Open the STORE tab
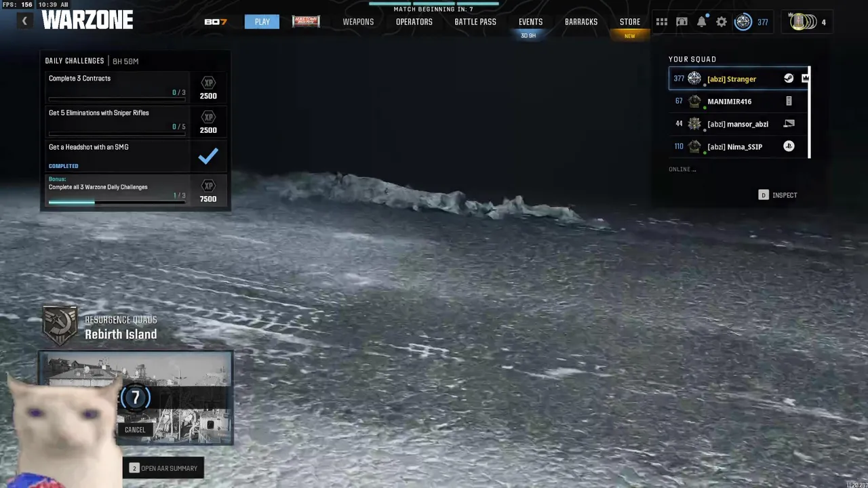868x488 pixels. click(630, 22)
